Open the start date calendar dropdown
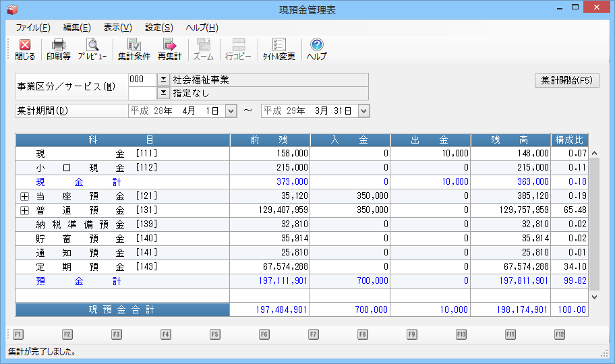Screen dimensions: 615x364 pyautogui.click(x=231, y=111)
